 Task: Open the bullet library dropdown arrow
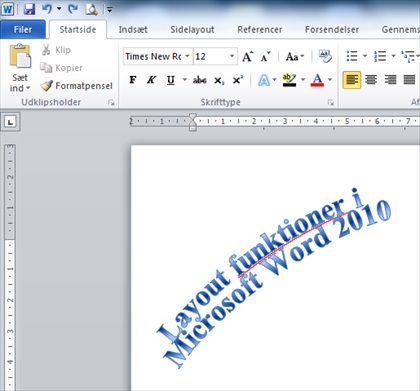365,56
